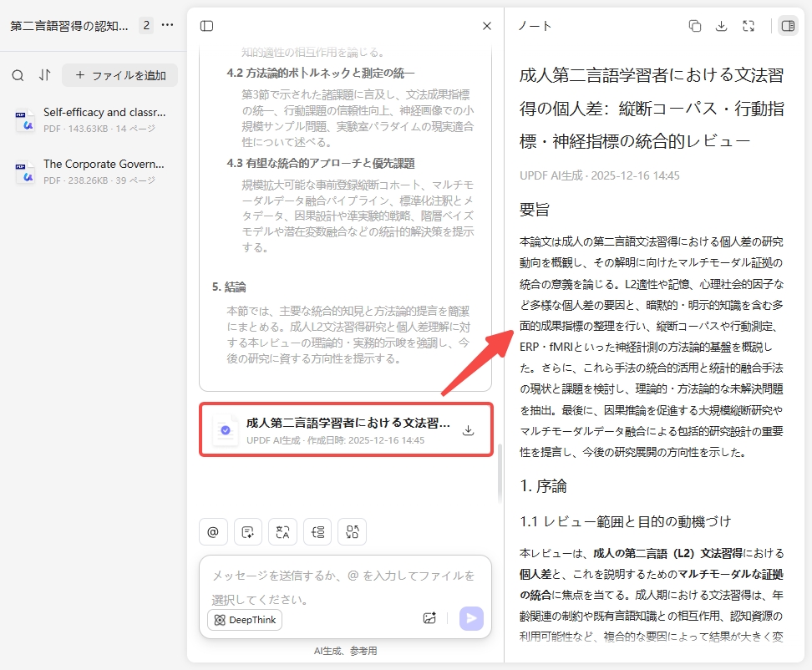Click the sort order icon in sidebar

coord(45,74)
